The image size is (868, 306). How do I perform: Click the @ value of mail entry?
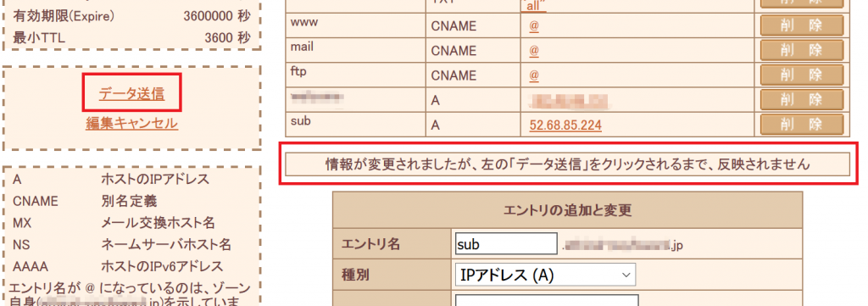(534, 50)
